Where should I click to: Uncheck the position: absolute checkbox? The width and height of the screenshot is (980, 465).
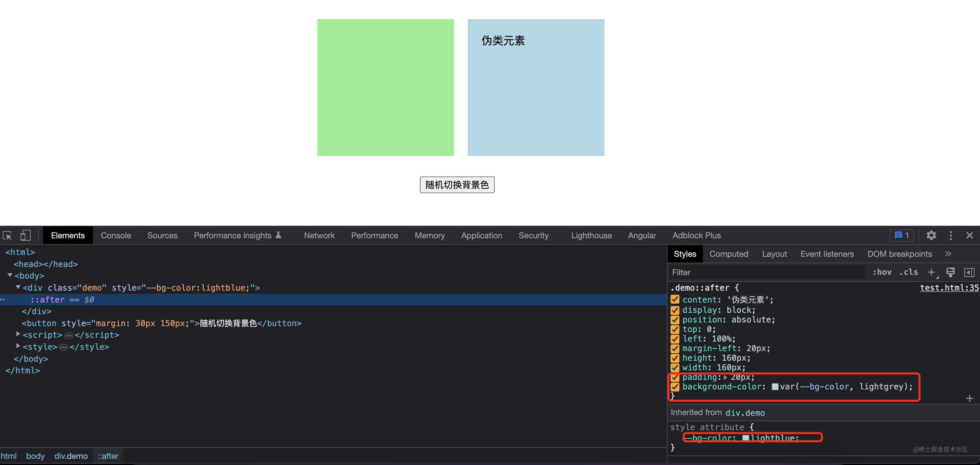675,320
